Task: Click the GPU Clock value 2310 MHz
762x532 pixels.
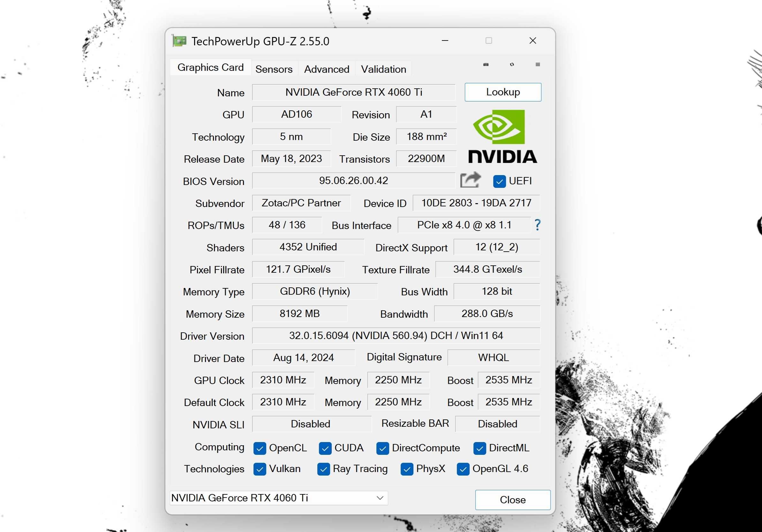Action: (x=283, y=380)
